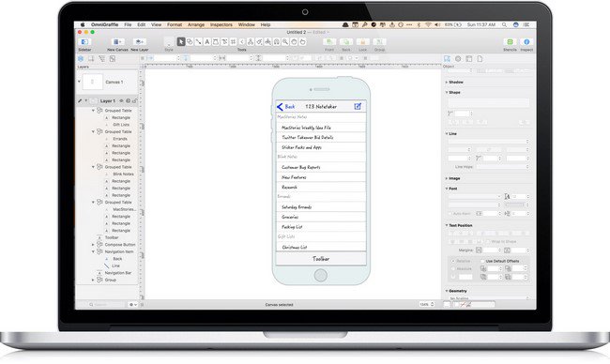Screen dimensions: 610x364
Task: Click the Lock toolbar icon
Action: click(362, 42)
